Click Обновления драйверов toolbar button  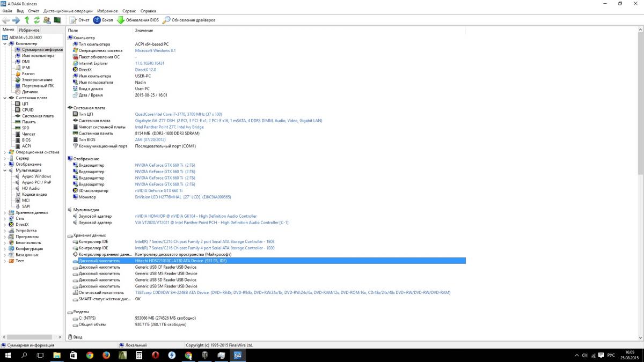189,20
